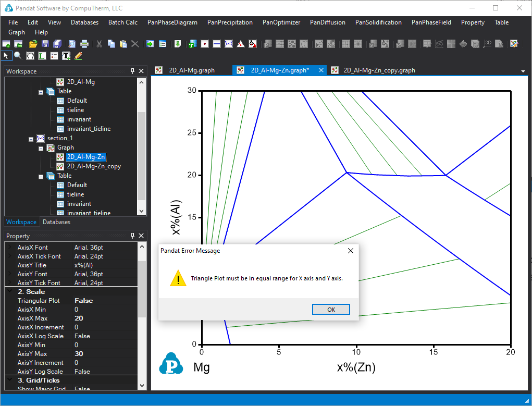
Task: Collapse the Table node below 2D_Al-Mg-Zn_copy
Action: pos(41,177)
